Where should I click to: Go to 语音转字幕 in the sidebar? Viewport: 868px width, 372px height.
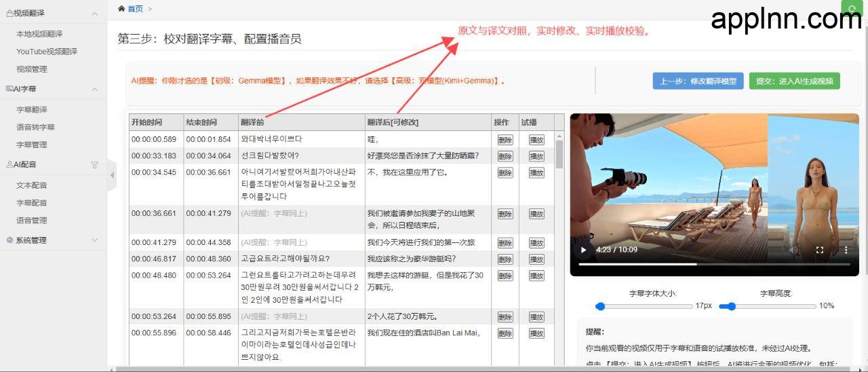coord(36,127)
